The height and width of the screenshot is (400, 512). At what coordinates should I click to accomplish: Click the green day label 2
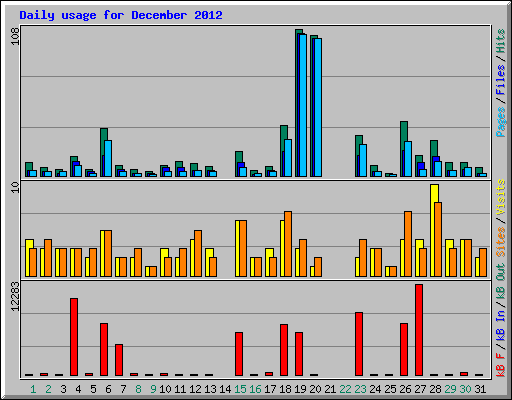(48, 389)
